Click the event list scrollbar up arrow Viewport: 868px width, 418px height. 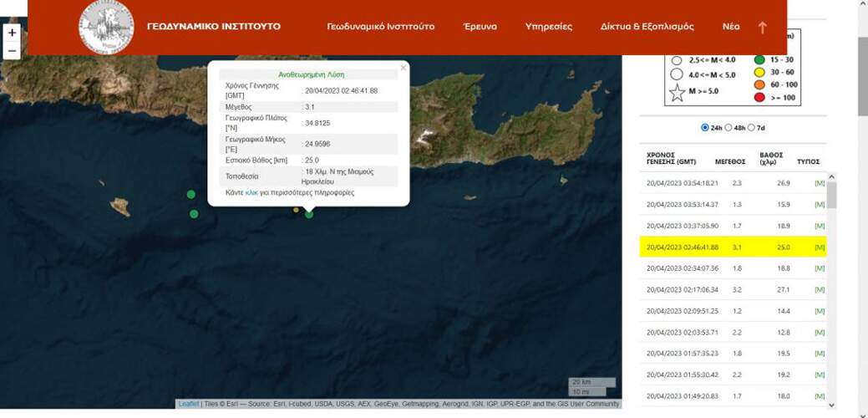[x=831, y=178]
